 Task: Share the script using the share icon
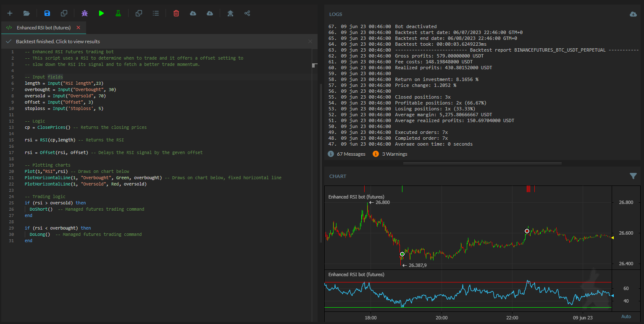pos(247,13)
